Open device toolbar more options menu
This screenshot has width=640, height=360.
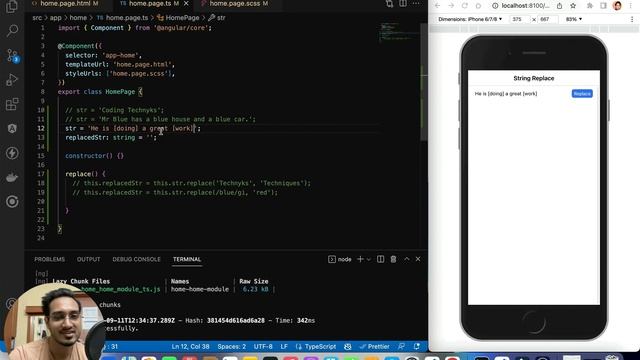(632, 19)
